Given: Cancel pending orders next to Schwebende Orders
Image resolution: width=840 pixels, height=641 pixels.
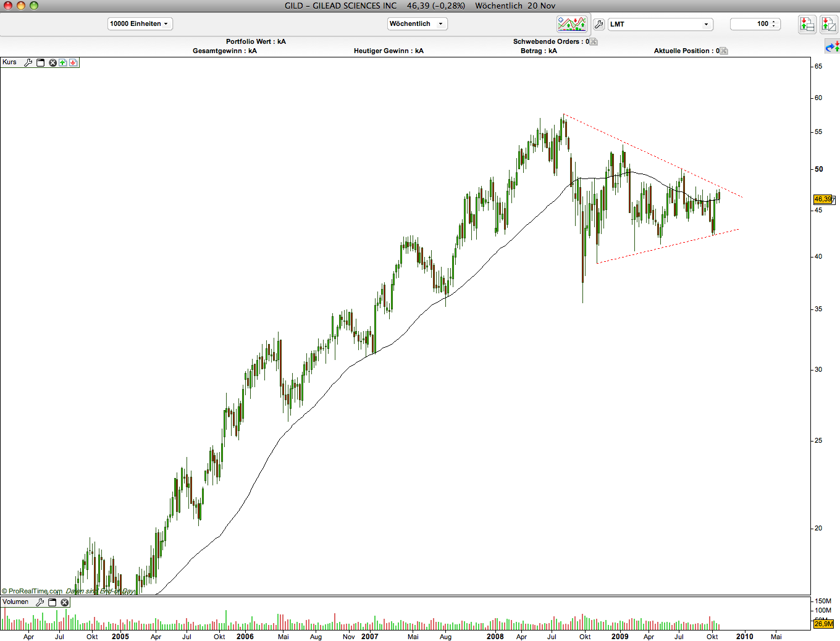Looking at the screenshot, I should click(594, 42).
